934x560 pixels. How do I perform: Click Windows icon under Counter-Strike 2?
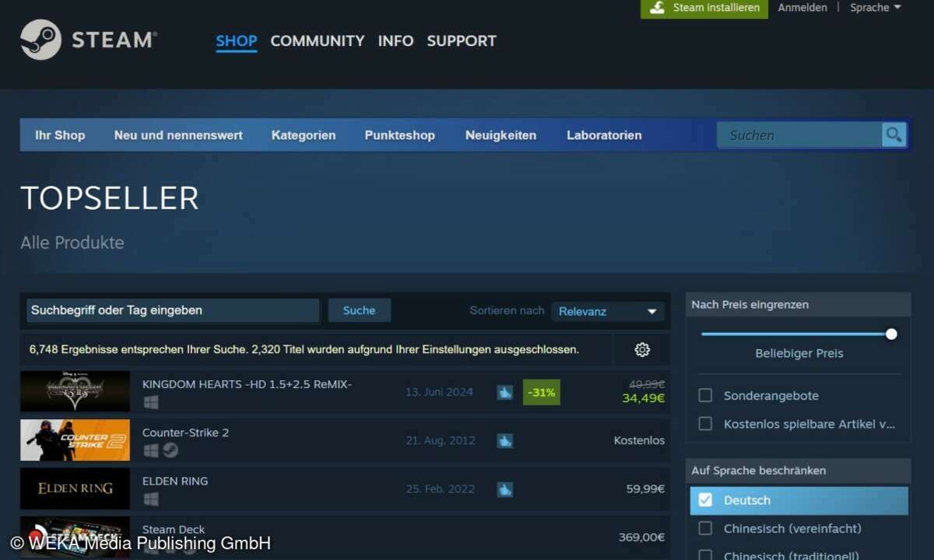point(151,450)
